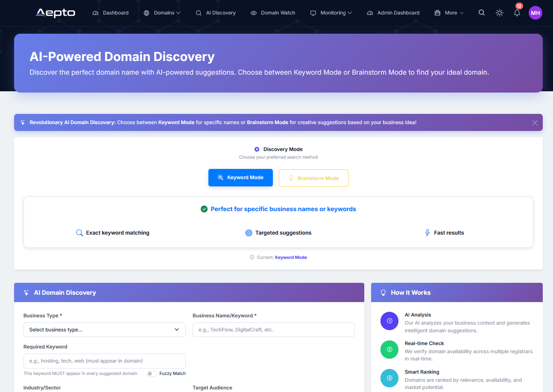Click the gear icon beside Discovery Mode
The height and width of the screenshot is (392, 553).
pyautogui.click(x=257, y=149)
